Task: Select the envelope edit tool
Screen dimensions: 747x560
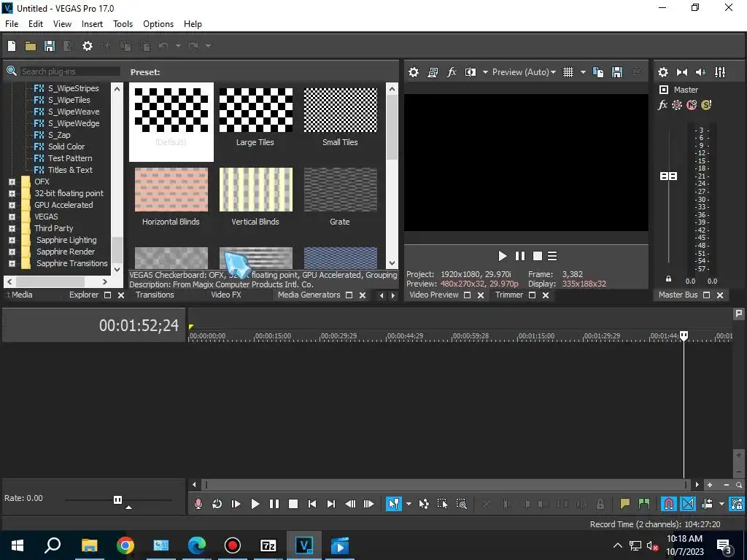Action: click(424, 504)
